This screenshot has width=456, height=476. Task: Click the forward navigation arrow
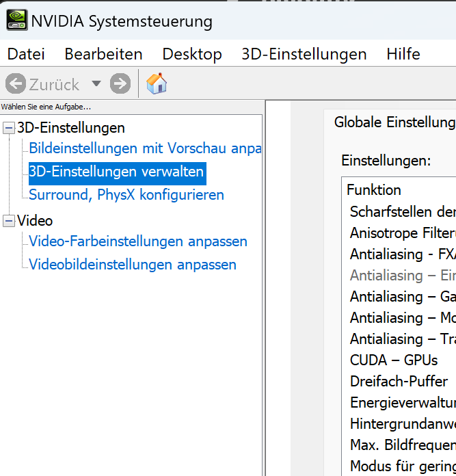[120, 83]
